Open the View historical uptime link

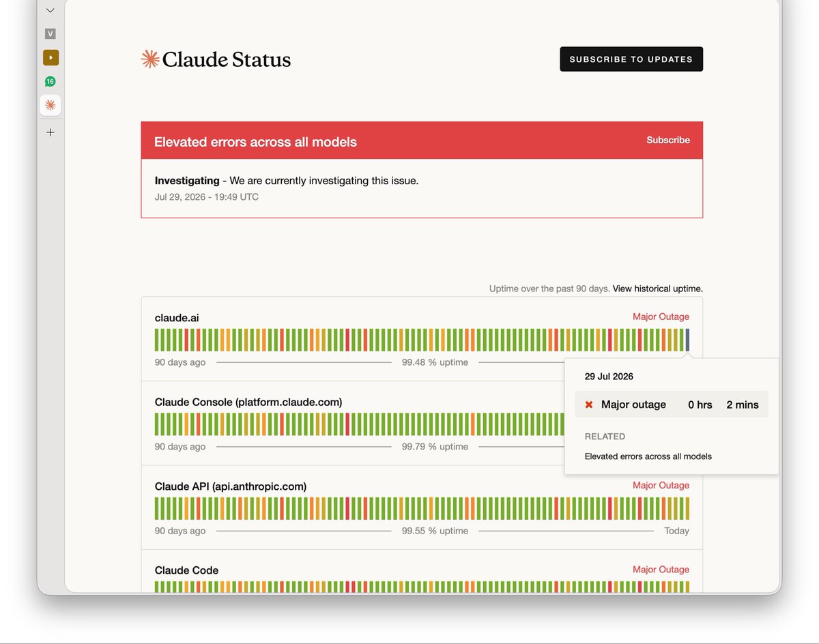(x=657, y=289)
